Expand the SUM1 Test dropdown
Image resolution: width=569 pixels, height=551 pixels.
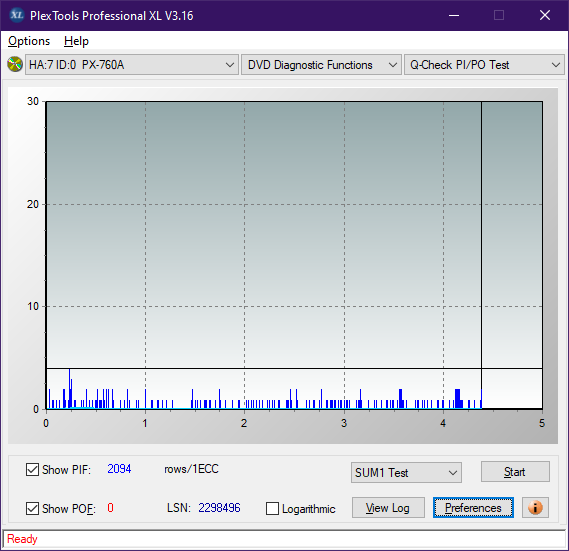tap(406, 473)
